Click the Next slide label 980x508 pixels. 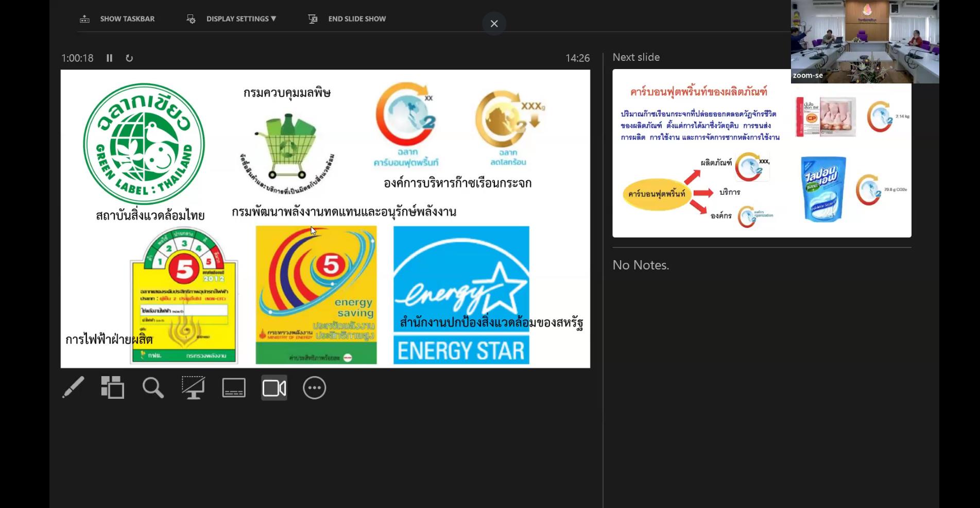(x=636, y=57)
